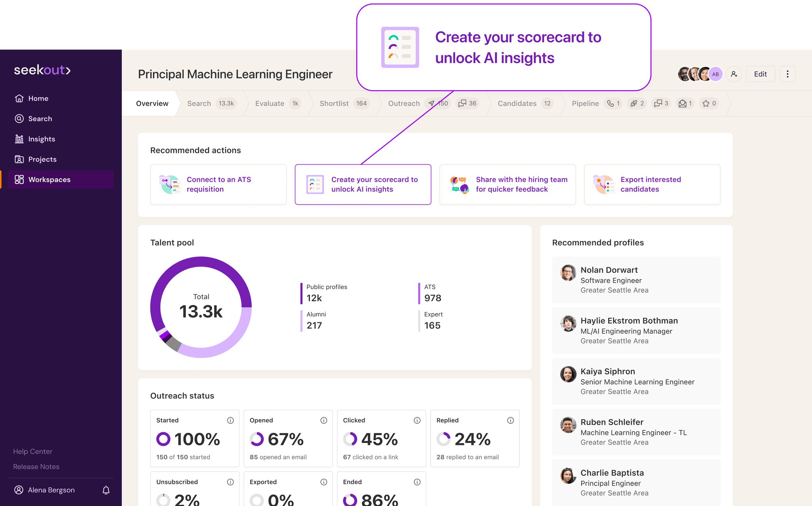The image size is (812, 506).
Task: Switch to the Candidates tab
Action: 517,103
